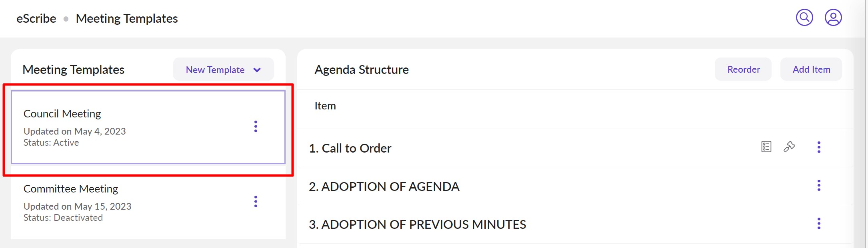This screenshot has height=248, width=868.
Task: Open the search icon in header
Action: pyautogui.click(x=804, y=18)
